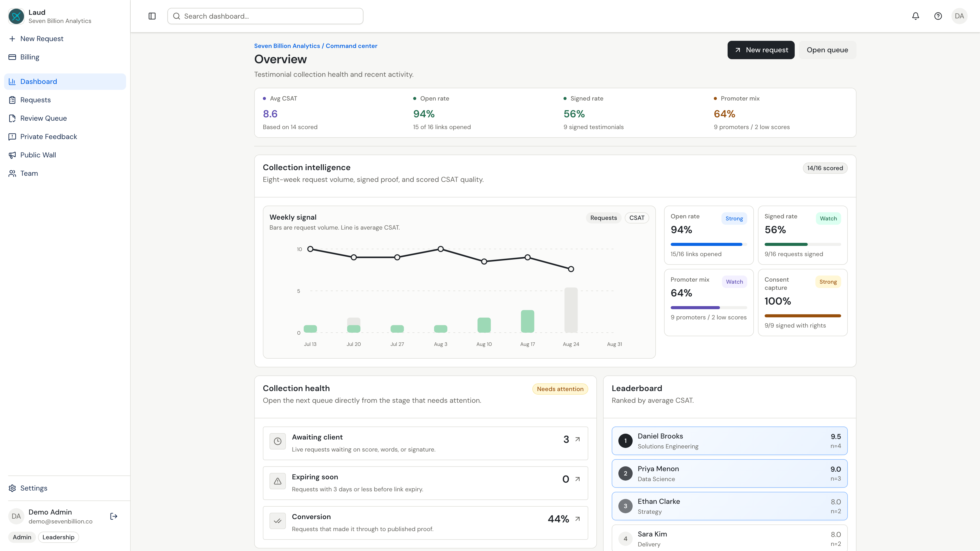
Task: Click the Admin role badge
Action: [22, 537]
